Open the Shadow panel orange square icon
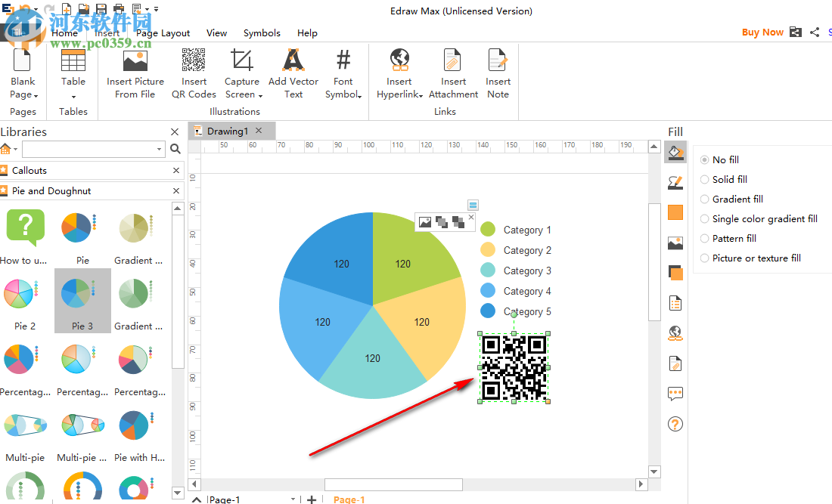Image resolution: width=832 pixels, height=504 pixels. point(675,212)
